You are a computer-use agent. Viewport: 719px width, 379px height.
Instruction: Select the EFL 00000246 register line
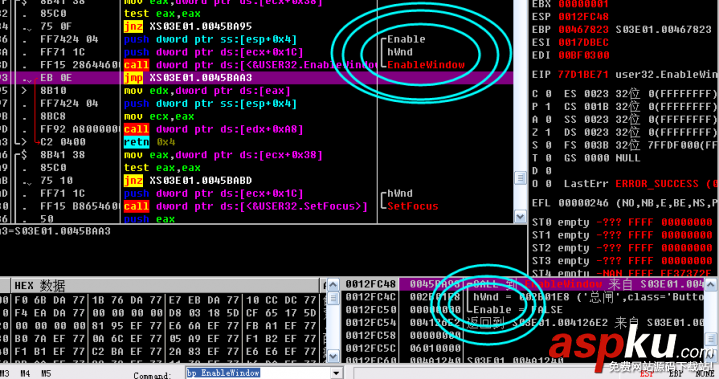tap(625, 203)
